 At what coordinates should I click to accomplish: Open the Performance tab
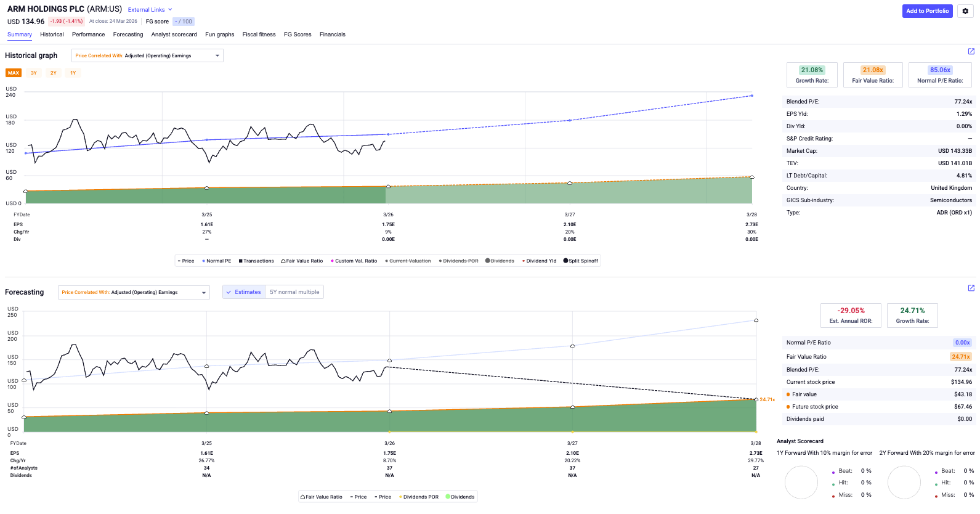click(x=88, y=35)
